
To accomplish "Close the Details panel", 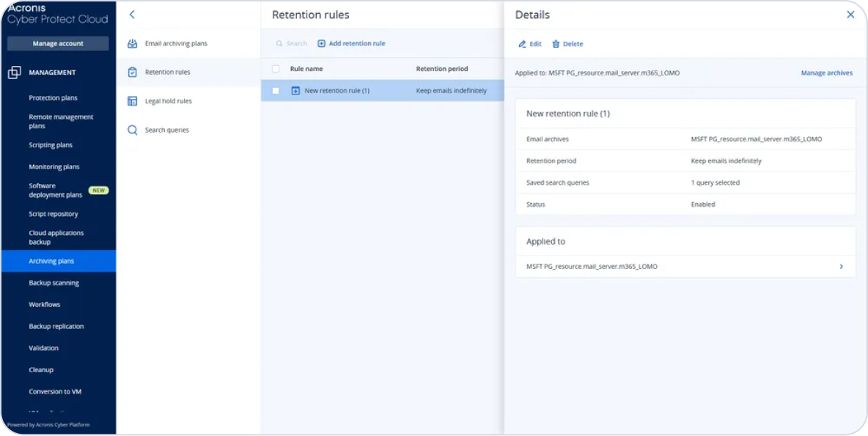I will point(850,15).
